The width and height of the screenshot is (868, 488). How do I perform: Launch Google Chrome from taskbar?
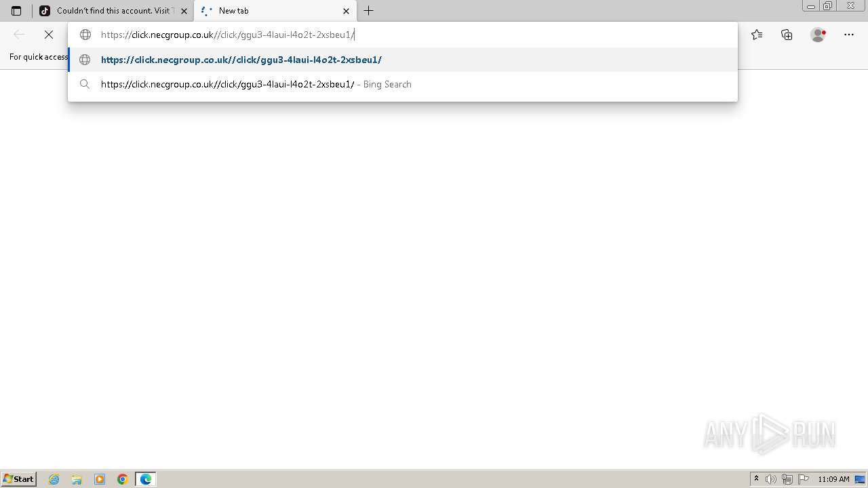click(123, 479)
